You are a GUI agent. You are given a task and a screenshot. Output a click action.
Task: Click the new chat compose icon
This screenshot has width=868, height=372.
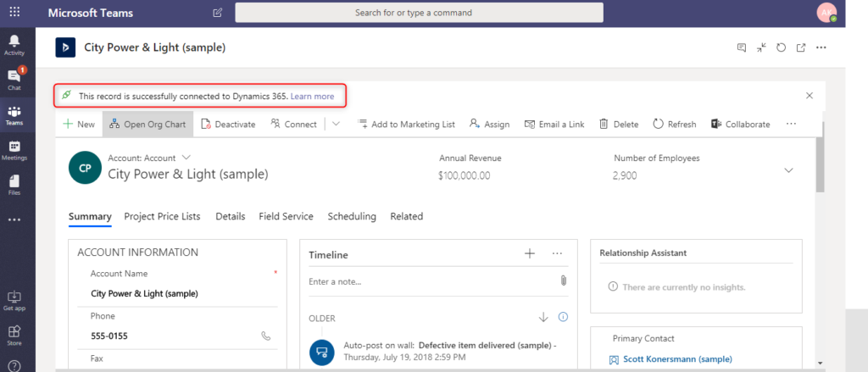tap(218, 12)
